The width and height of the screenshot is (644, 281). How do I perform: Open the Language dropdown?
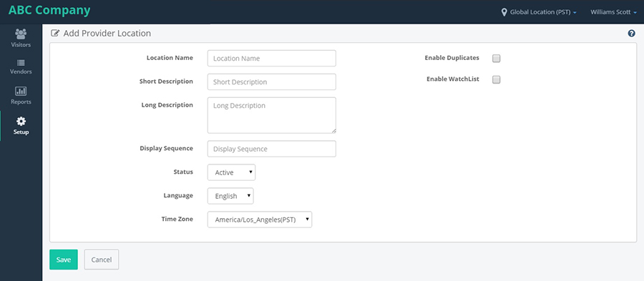coord(230,196)
